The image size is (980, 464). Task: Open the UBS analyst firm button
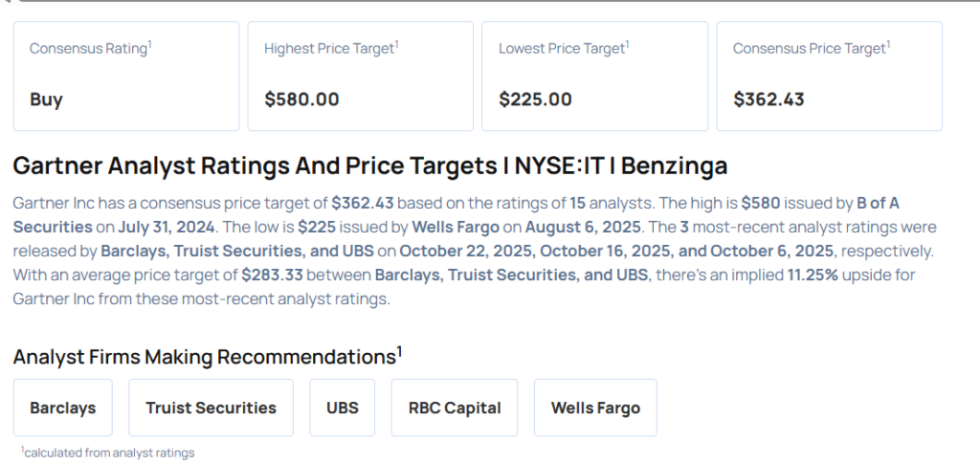pos(342,408)
